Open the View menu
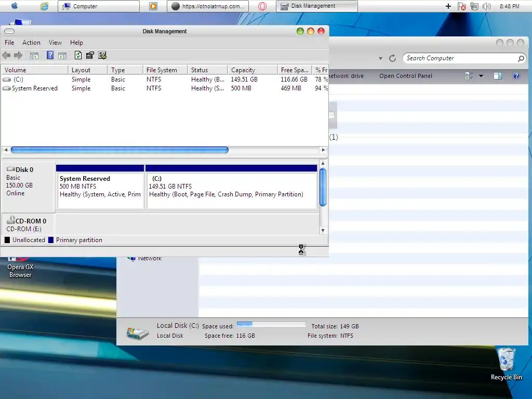The image size is (532, 399). click(x=55, y=43)
